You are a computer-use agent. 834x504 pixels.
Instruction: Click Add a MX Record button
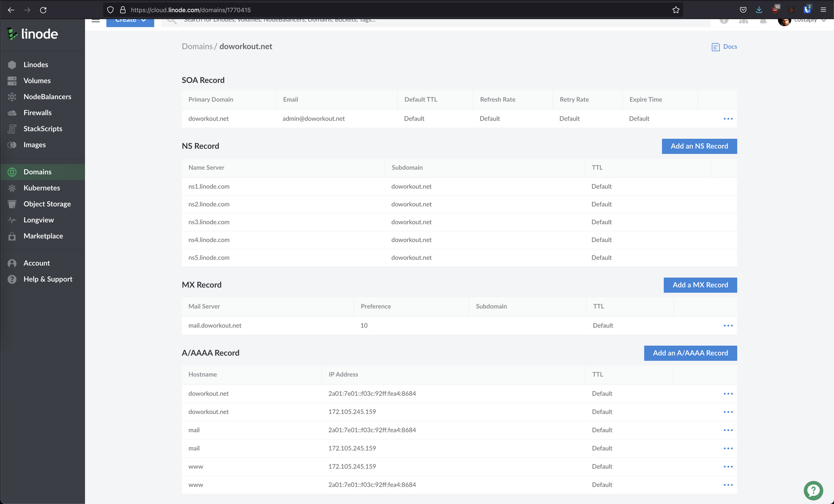coord(700,285)
